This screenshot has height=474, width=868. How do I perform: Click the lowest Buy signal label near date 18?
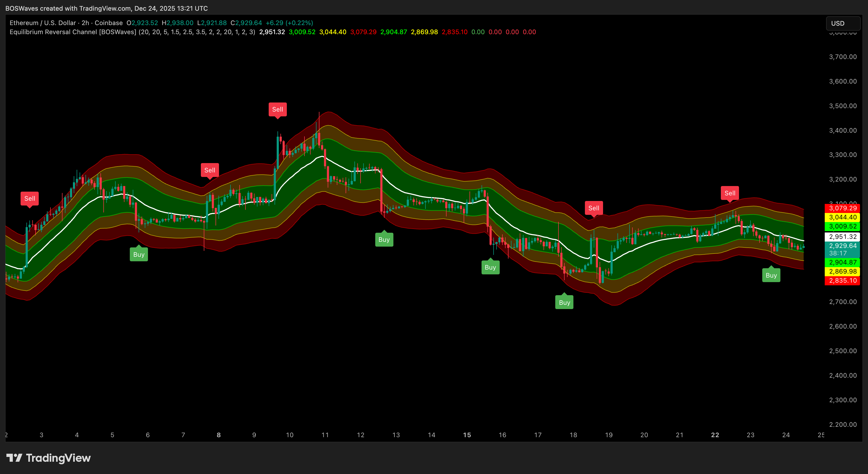564,302
